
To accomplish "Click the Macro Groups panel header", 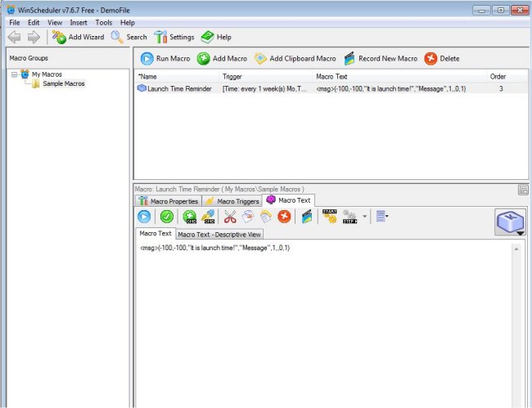I will tap(68, 58).
